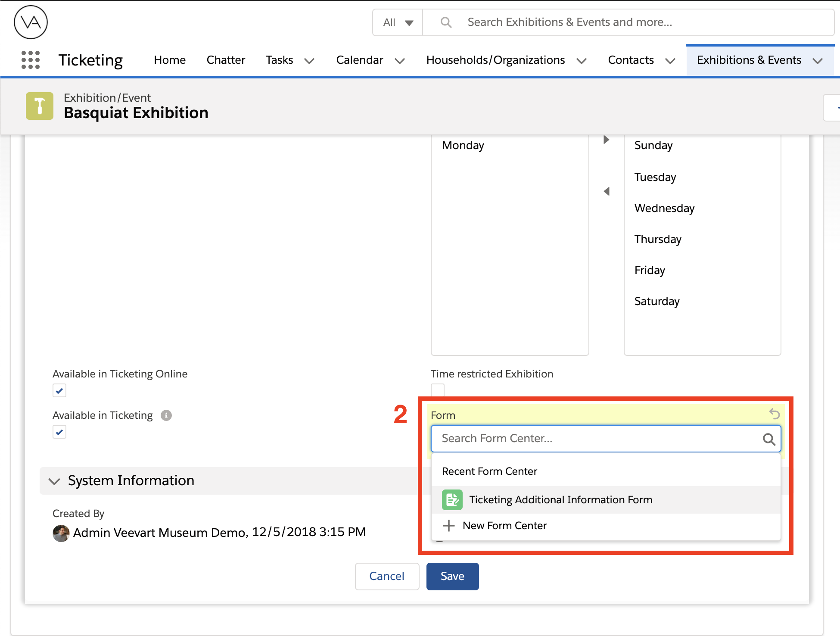Toggle the Available in Ticketing checkbox
The height and width of the screenshot is (636, 840).
pyautogui.click(x=59, y=432)
